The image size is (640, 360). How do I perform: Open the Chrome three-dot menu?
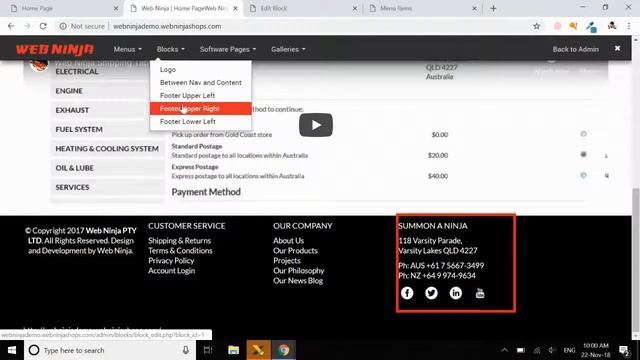629,26
